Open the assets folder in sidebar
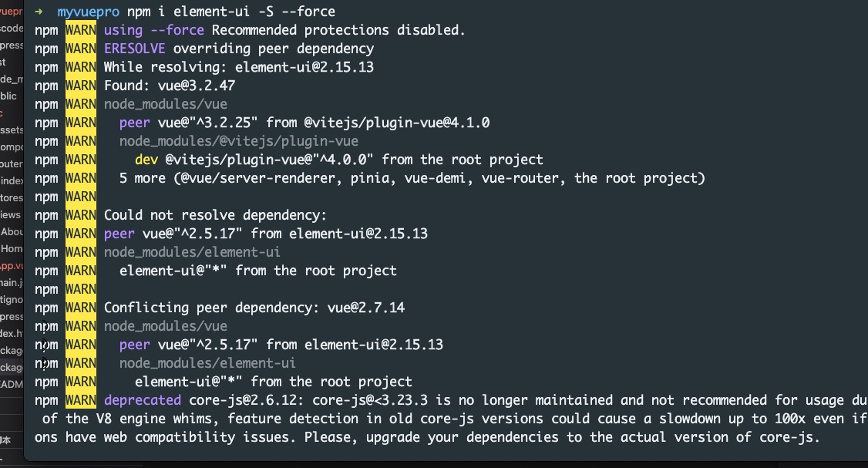This screenshot has width=868, height=468. pos(12,130)
